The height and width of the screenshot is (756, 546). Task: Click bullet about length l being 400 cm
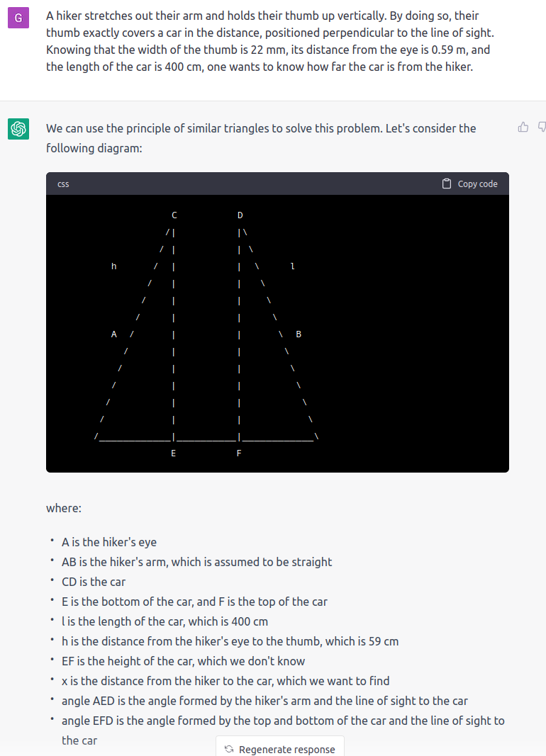click(x=165, y=621)
